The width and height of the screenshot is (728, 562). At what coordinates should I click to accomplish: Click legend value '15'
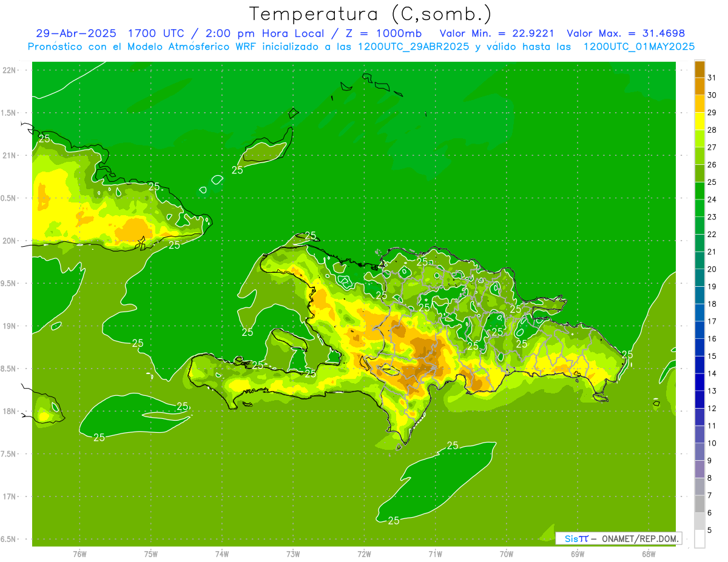pos(712,356)
